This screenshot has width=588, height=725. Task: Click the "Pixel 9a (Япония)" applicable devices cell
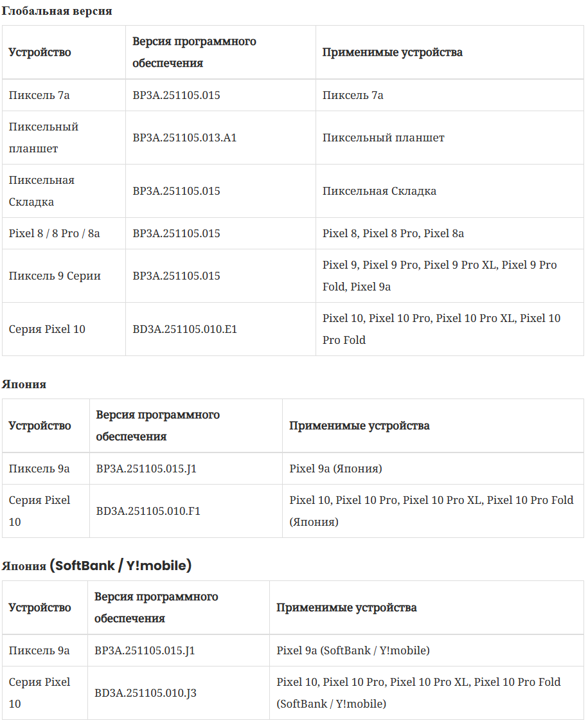335,469
